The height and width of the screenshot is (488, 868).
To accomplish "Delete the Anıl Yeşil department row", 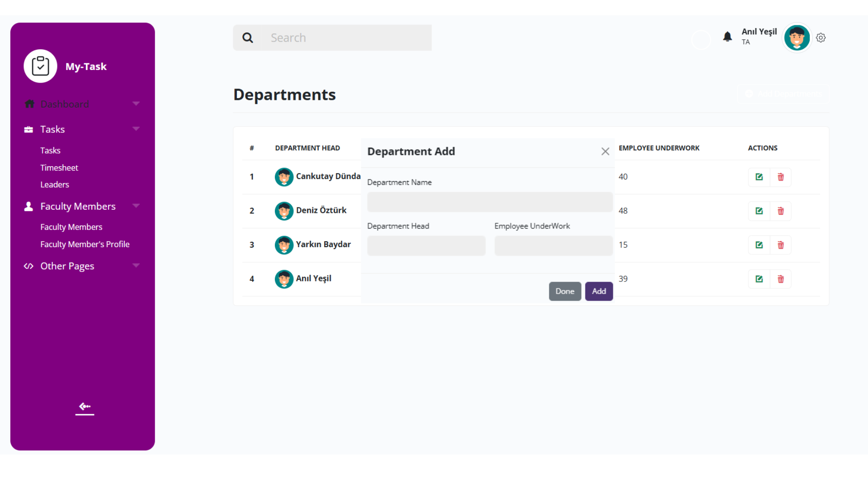I will coord(780,279).
